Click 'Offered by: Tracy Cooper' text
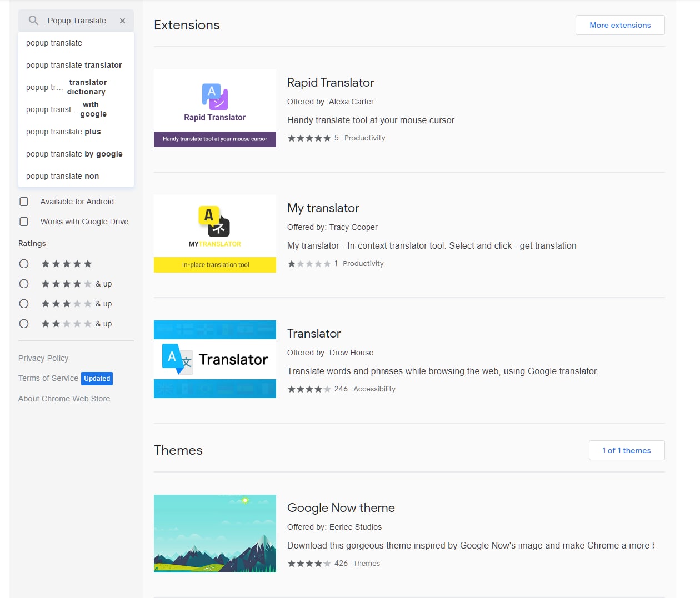The image size is (700, 598). click(x=332, y=227)
